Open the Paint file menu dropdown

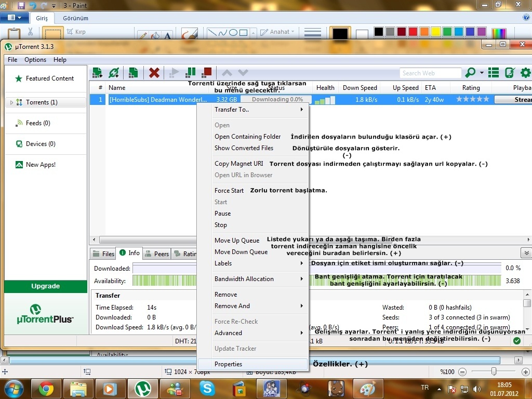pyautogui.click(x=14, y=18)
